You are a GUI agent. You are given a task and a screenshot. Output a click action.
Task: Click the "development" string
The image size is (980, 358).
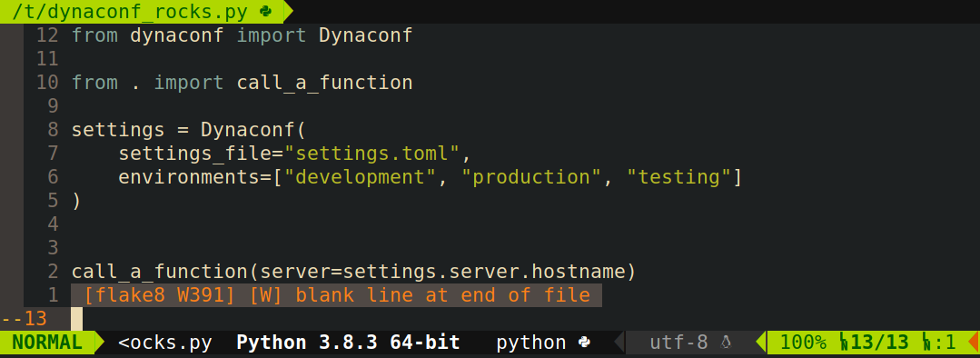click(360, 177)
